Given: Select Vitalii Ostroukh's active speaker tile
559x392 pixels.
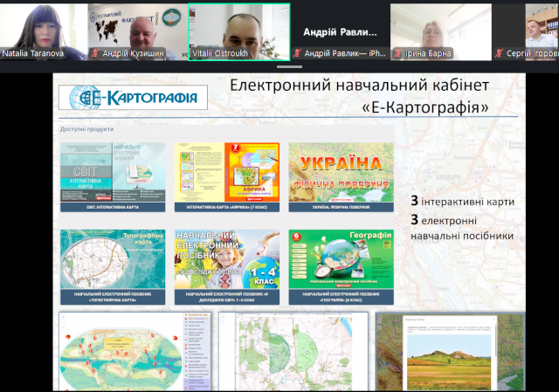Looking at the screenshot, I should [238, 32].
